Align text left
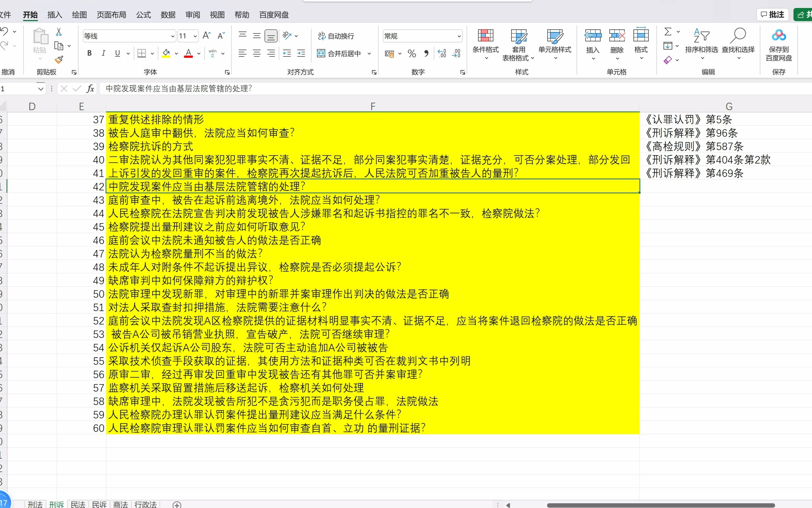Image resolution: width=812 pixels, height=508 pixels. pos(242,53)
